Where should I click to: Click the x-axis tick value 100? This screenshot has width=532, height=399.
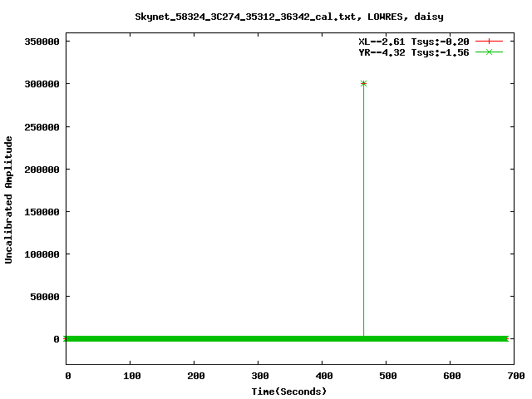[x=132, y=376]
